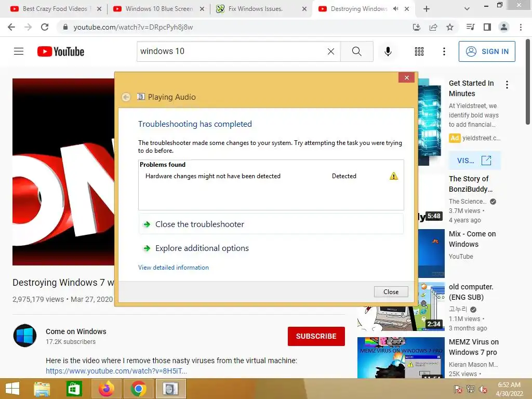Close the Fix Windows Issues tab
This screenshot has height=399, width=532.
(x=304, y=9)
